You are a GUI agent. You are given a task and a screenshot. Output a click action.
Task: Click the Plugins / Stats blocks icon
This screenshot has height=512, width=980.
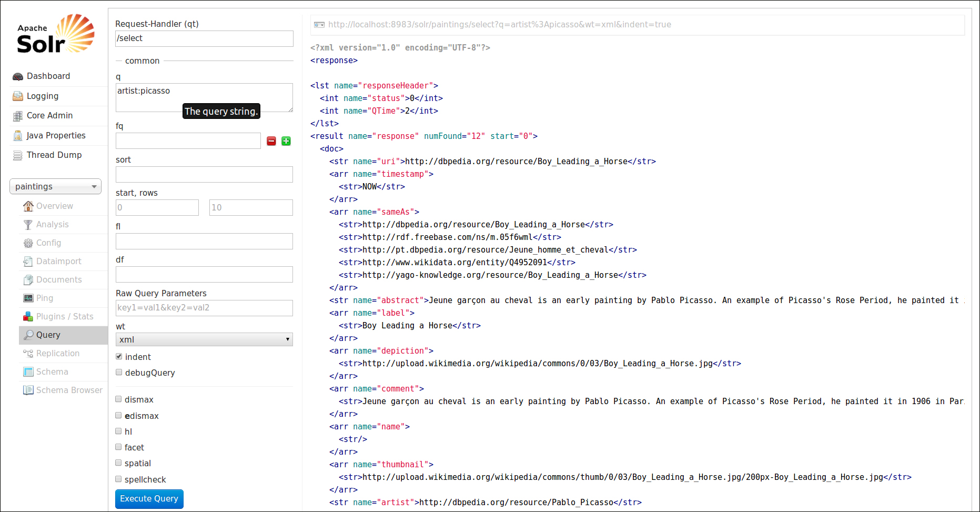(x=28, y=316)
